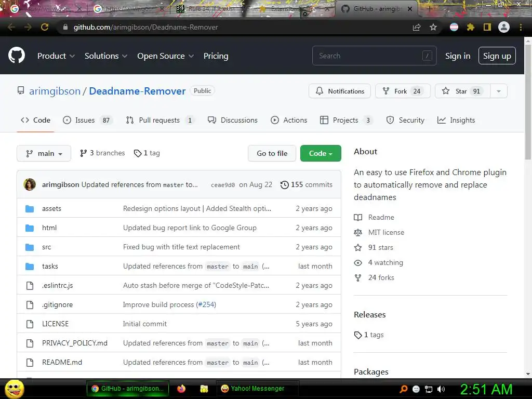Viewport: 532px width, 399px height.
Task: Open the .eslintrc.js file
Action: [57, 285]
